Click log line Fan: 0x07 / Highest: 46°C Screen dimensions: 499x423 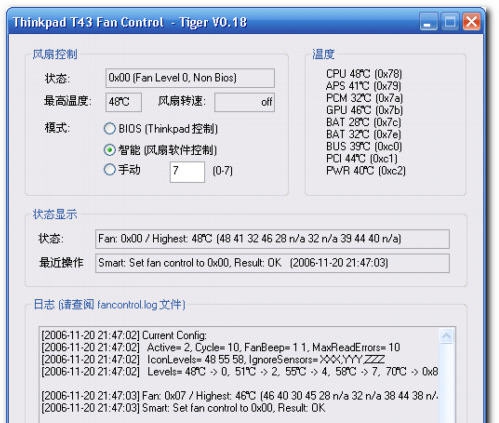click(239, 396)
